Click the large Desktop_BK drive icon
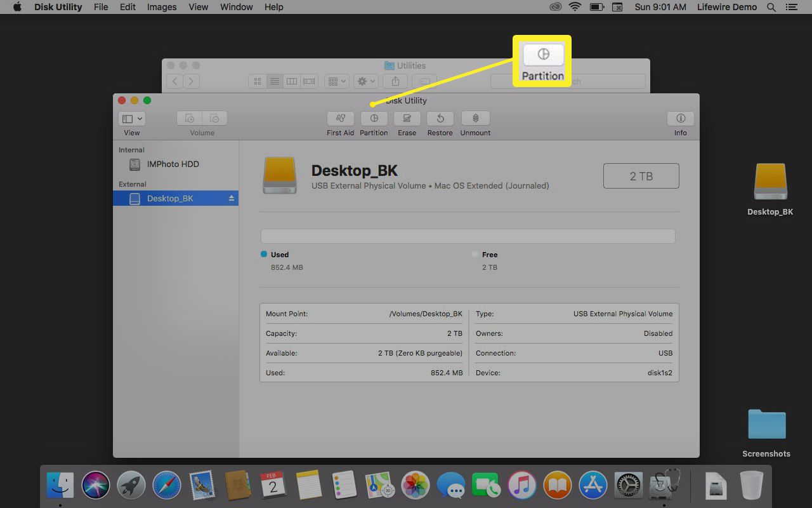This screenshot has height=508, width=812. [280, 176]
